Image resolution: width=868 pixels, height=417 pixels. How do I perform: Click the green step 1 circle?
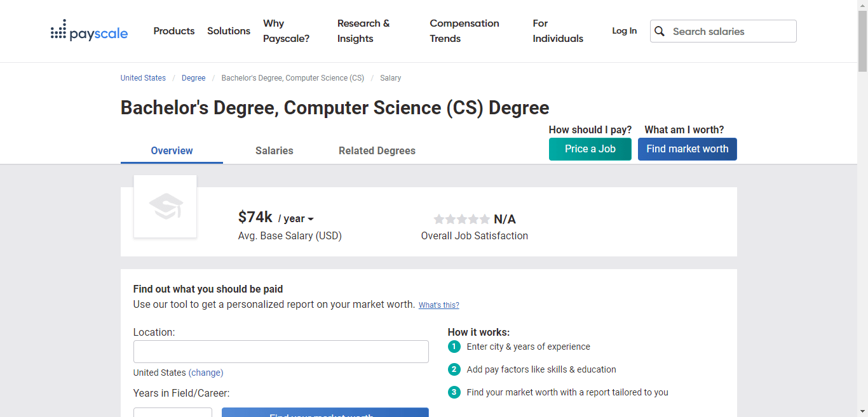pyautogui.click(x=454, y=347)
